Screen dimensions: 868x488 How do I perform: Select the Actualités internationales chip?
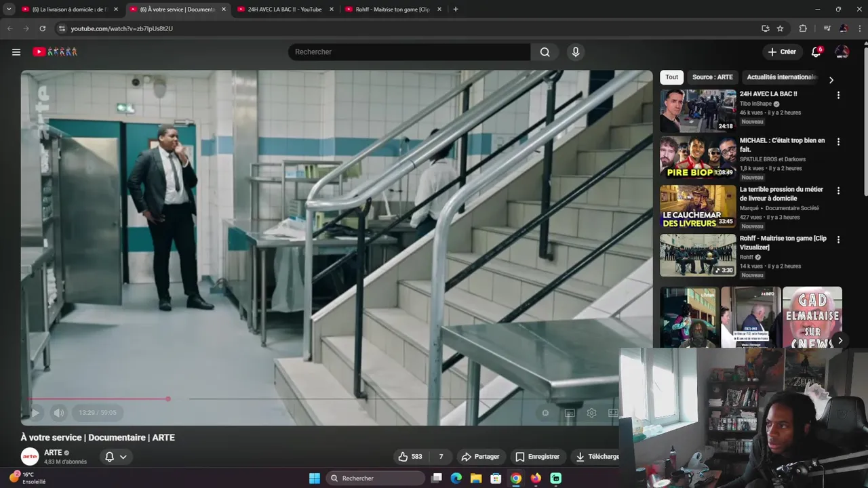[x=781, y=77]
